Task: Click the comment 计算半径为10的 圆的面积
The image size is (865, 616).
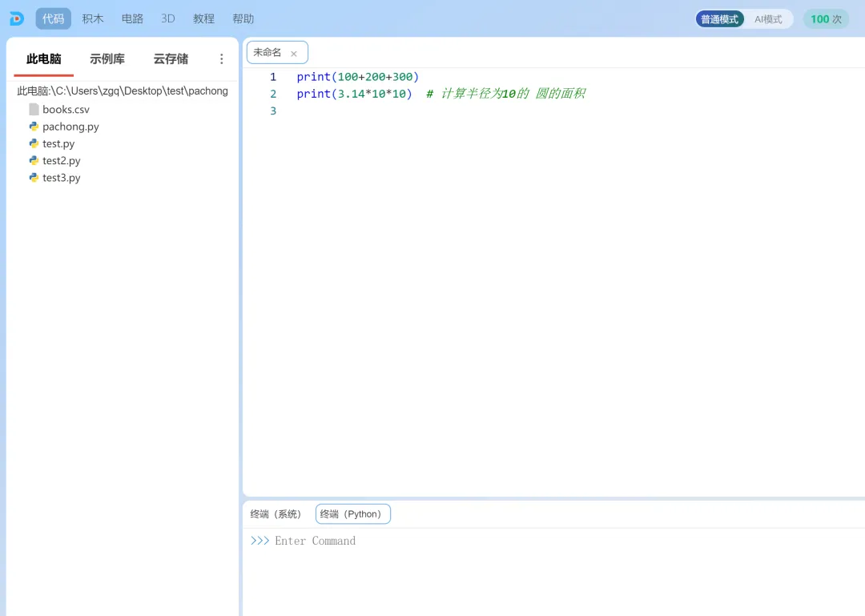Action: click(x=506, y=94)
